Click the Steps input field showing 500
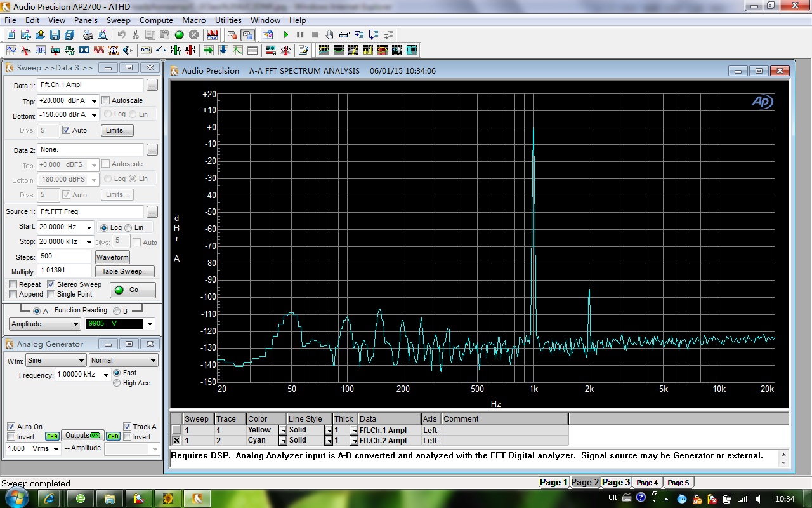 [x=64, y=257]
